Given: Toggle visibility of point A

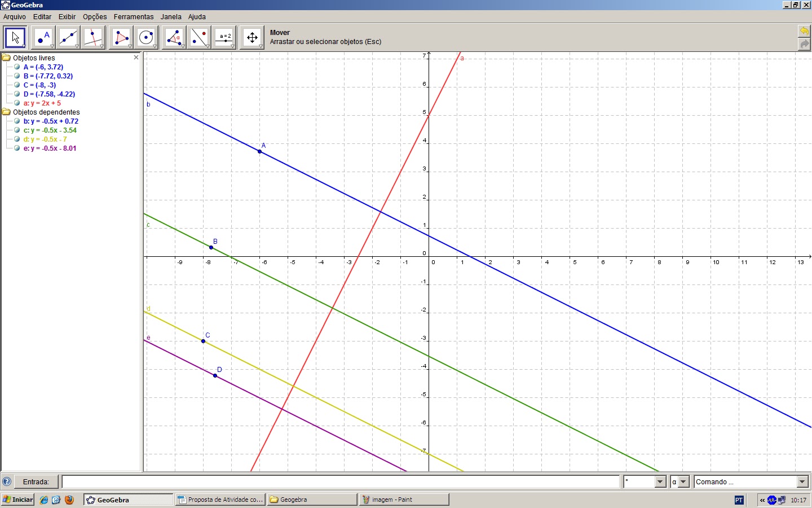Looking at the screenshot, I should click(17, 67).
